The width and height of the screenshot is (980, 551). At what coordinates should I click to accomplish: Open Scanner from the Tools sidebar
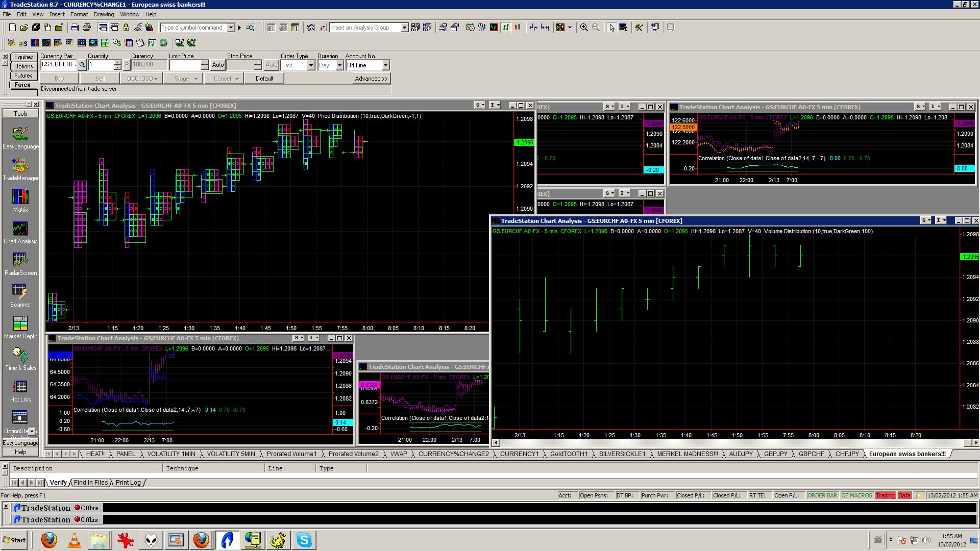20,296
